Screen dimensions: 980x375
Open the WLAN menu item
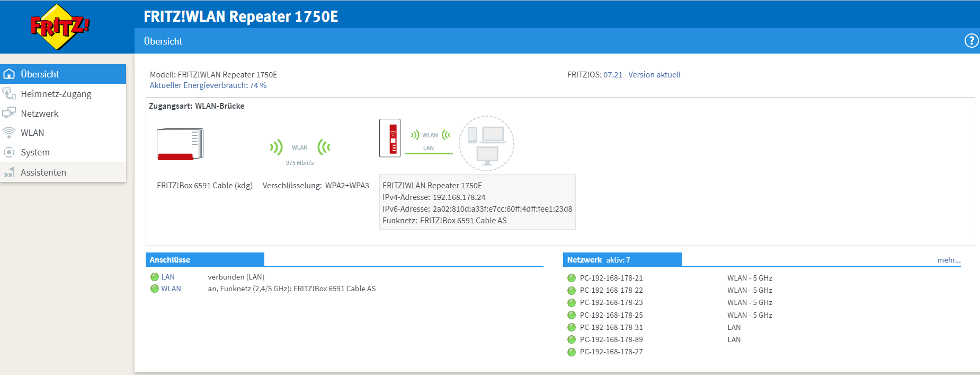pyautogui.click(x=63, y=133)
